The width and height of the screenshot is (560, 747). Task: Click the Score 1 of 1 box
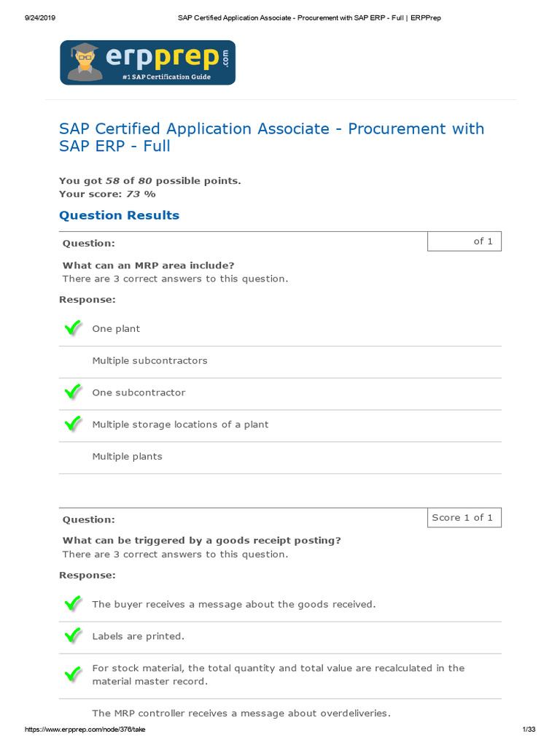(x=464, y=518)
